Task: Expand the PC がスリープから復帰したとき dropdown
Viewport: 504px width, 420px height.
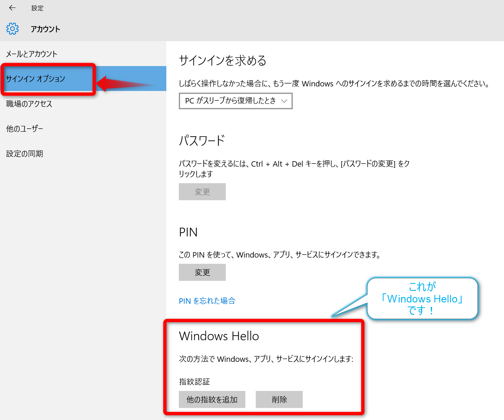Action: (x=235, y=101)
